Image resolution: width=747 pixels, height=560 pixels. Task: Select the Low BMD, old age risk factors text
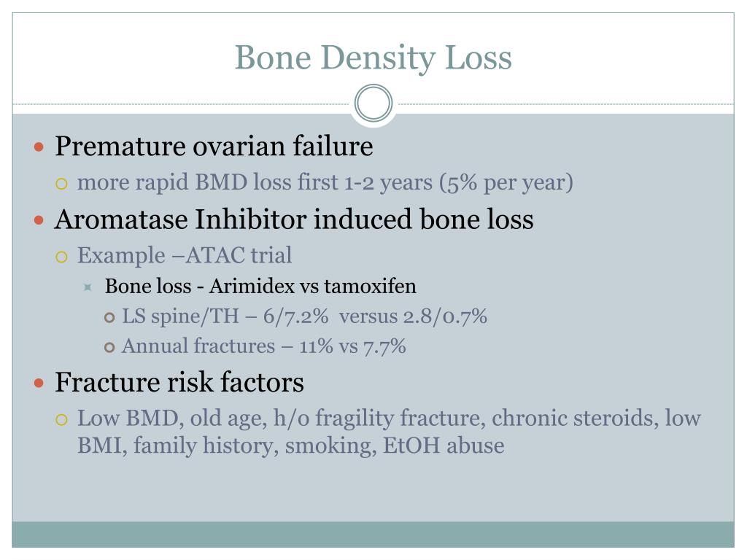[x=389, y=432]
